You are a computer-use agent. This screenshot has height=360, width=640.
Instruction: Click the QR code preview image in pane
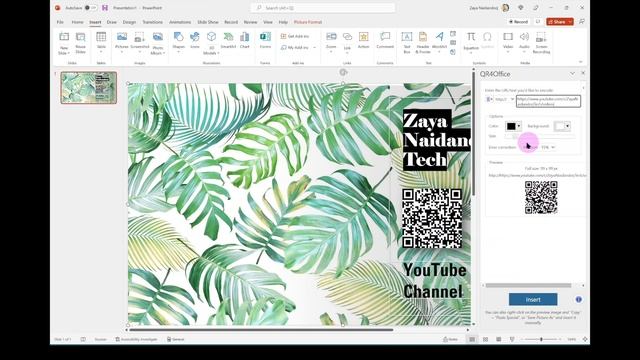tap(541, 198)
